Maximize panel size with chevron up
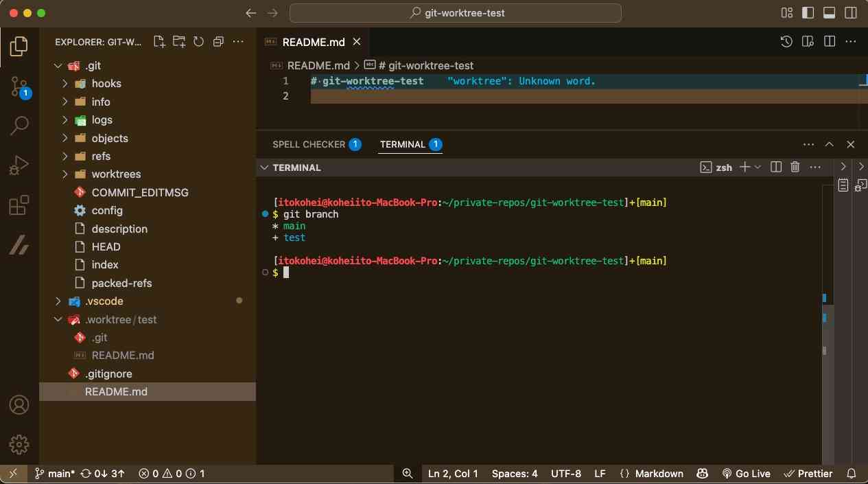 point(829,144)
